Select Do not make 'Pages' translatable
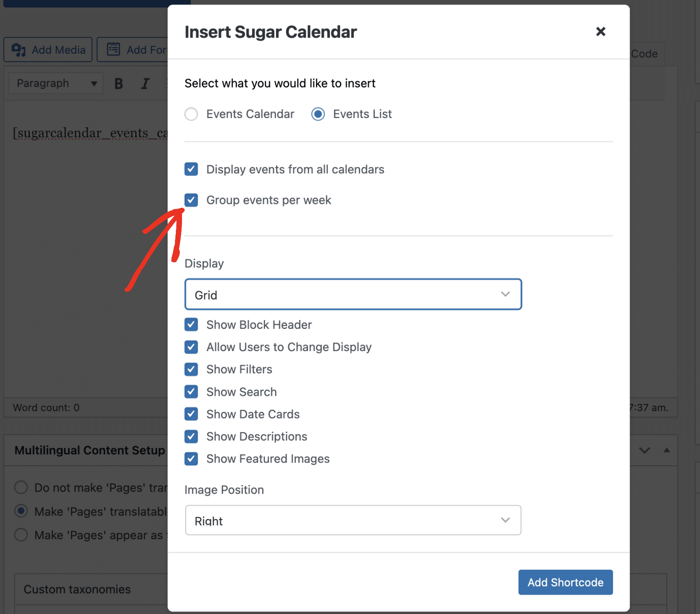 click(x=21, y=487)
